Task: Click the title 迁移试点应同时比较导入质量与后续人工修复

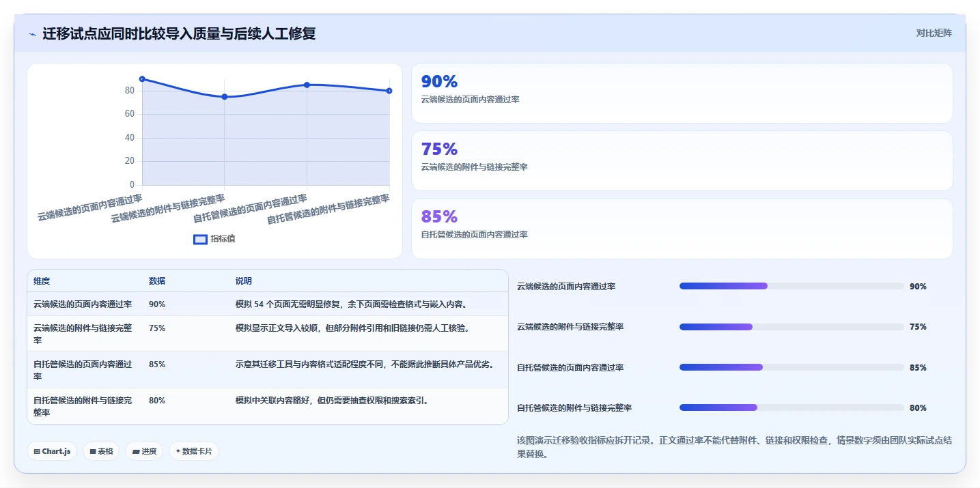Action: (x=179, y=33)
